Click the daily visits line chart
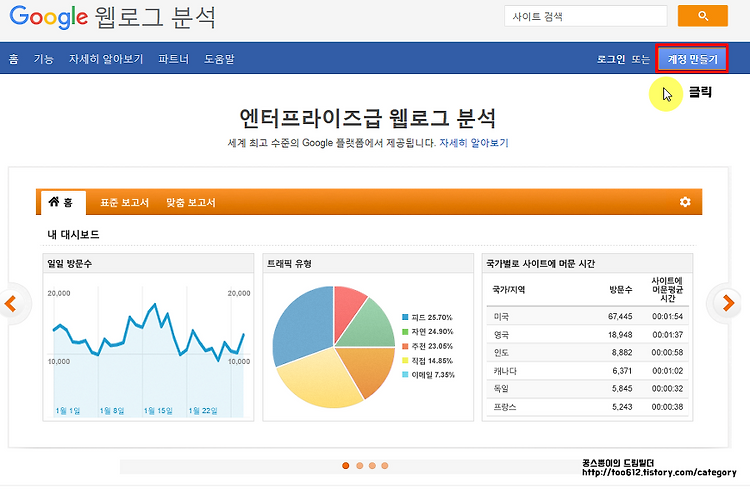The height and width of the screenshot is (494, 750). (148, 351)
